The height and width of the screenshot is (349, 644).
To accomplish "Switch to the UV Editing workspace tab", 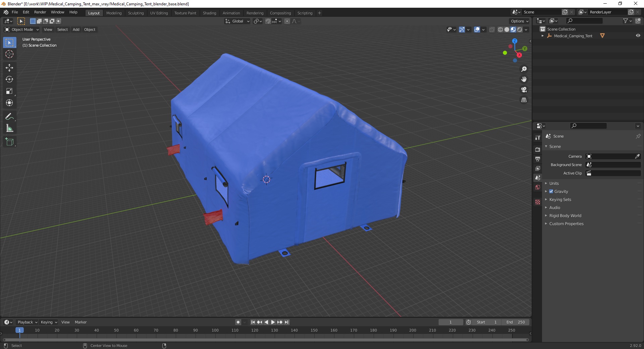I will (159, 13).
